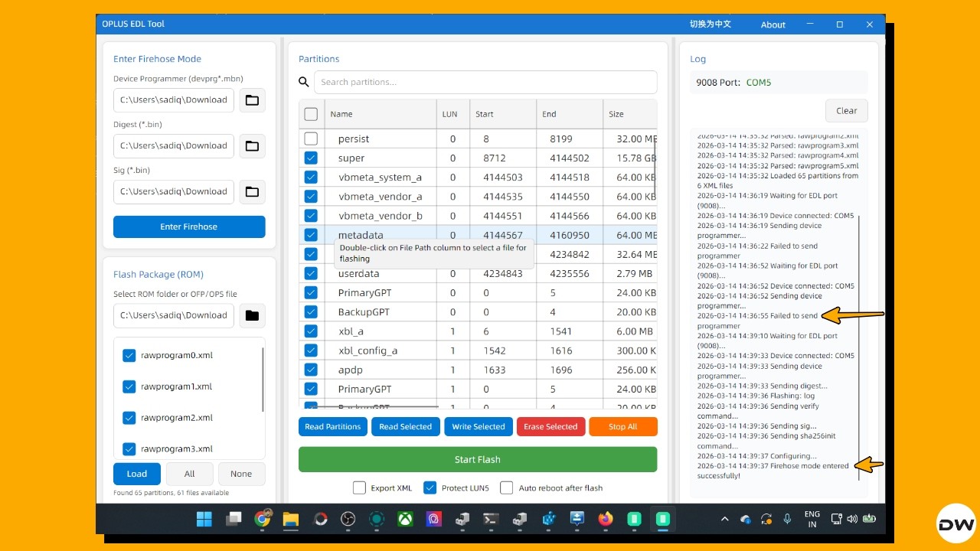The image size is (980, 551).
Task: Click the Log panel scrollbar
Action: click(x=858, y=347)
